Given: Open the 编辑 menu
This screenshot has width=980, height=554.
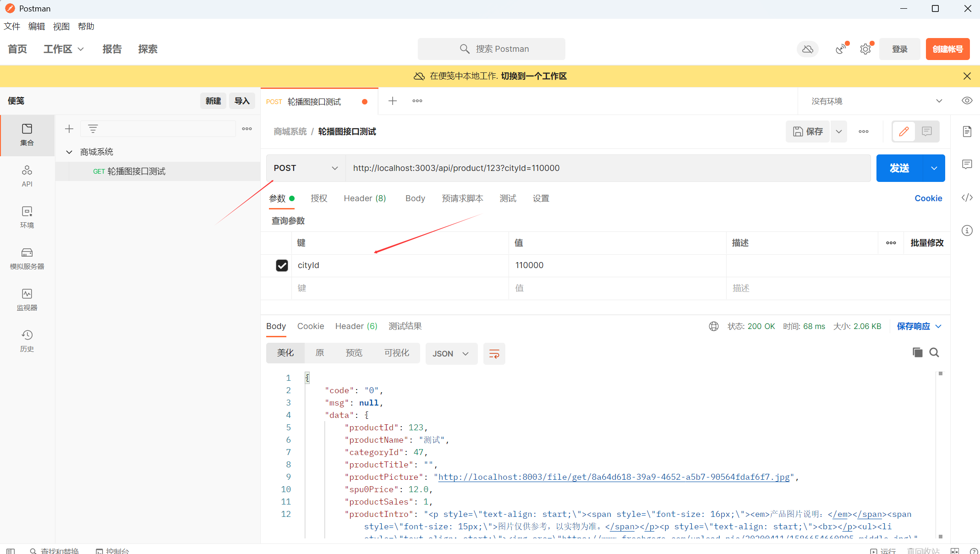Looking at the screenshot, I should 36,26.
